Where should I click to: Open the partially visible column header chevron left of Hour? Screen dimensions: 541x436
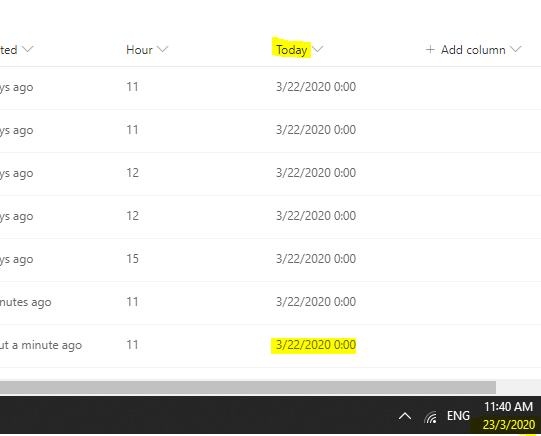pyautogui.click(x=28, y=49)
